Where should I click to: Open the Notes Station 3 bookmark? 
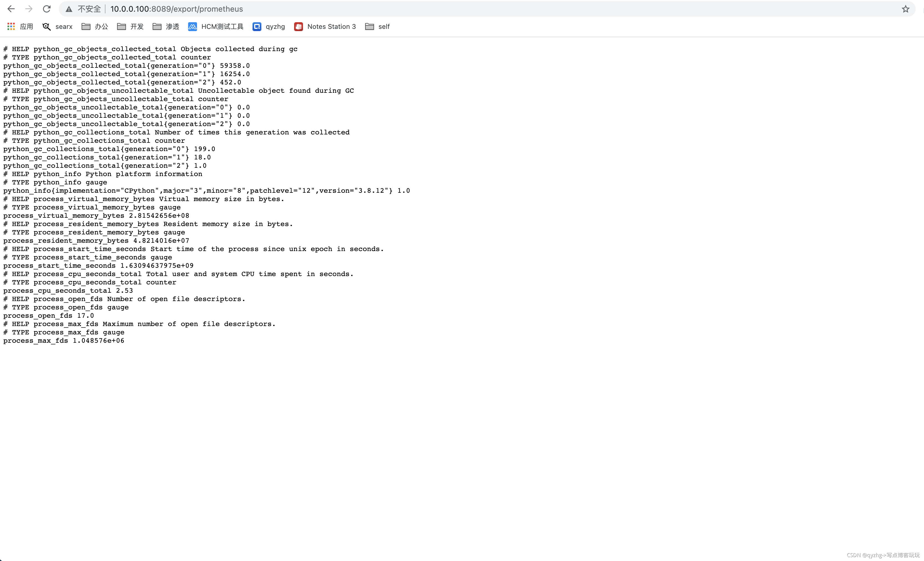click(325, 27)
